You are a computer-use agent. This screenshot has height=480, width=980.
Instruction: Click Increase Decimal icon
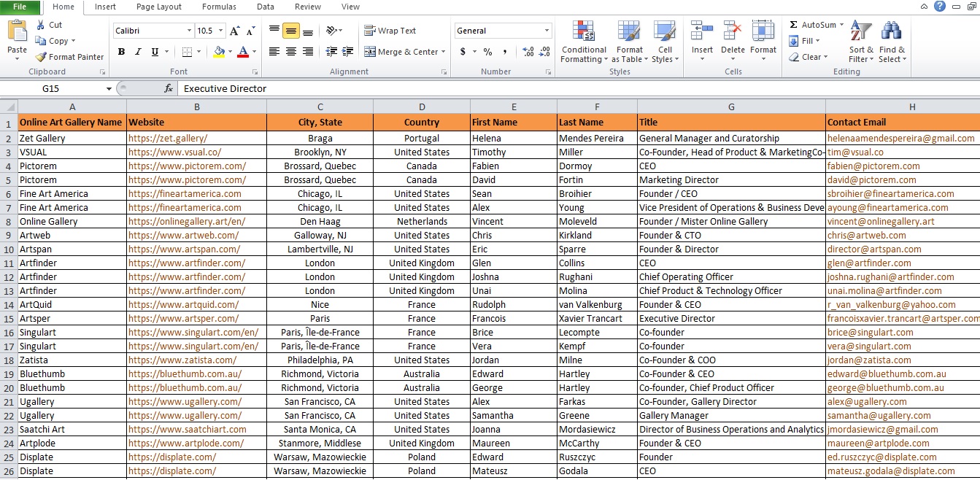528,52
